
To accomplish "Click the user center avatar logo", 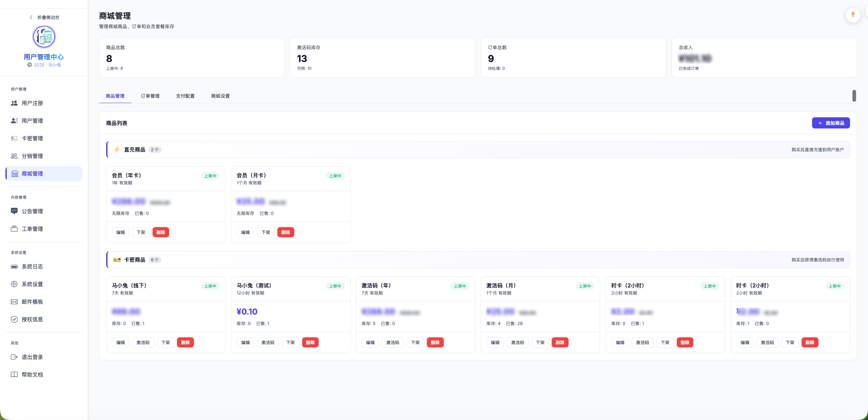I will click(x=44, y=37).
